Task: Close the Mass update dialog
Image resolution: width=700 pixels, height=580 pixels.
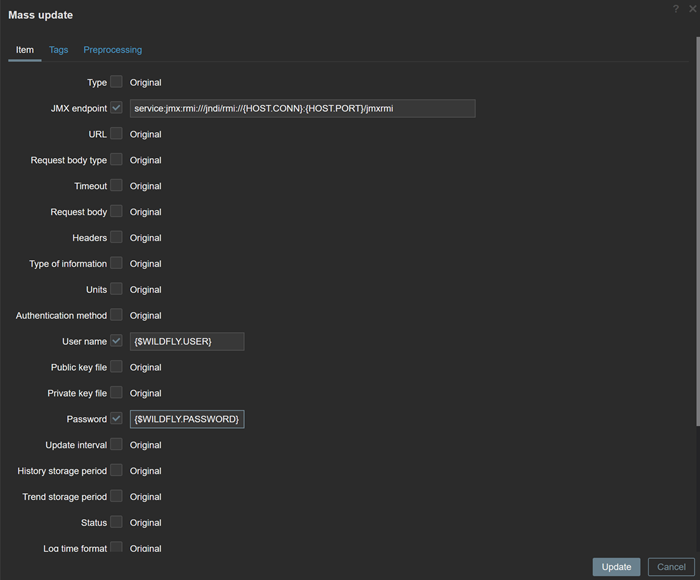Action: pos(692,8)
